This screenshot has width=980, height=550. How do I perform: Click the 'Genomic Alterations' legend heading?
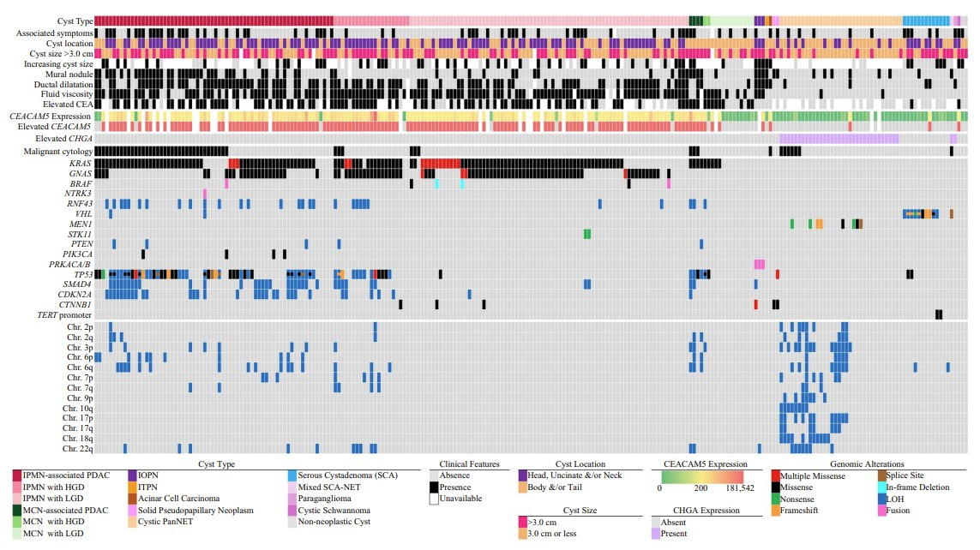pyautogui.click(x=867, y=463)
